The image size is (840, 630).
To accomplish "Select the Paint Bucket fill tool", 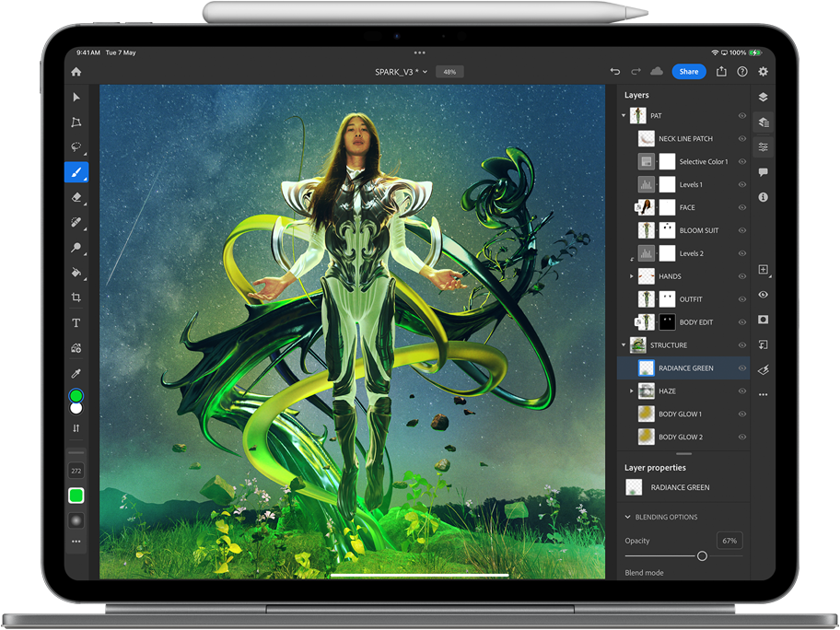I will click(76, 273).
